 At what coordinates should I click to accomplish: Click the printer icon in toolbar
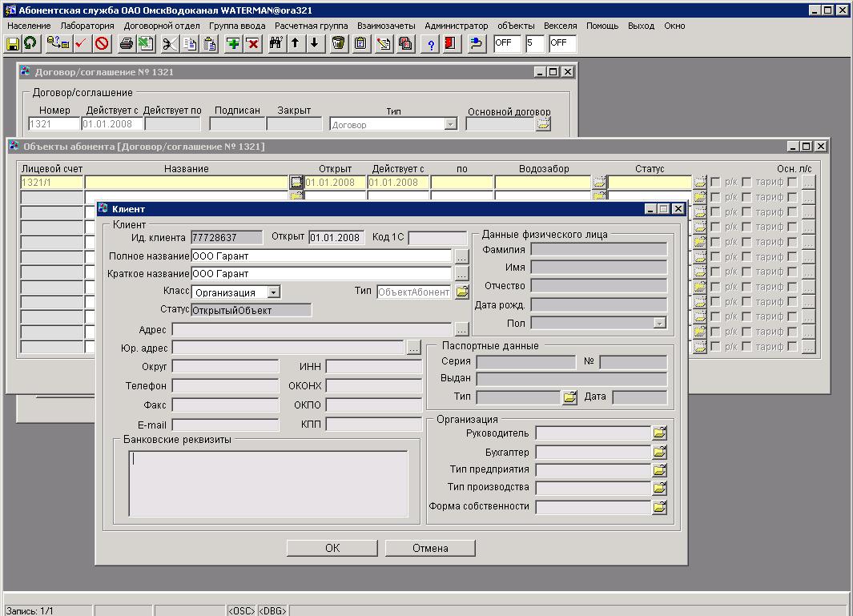(x=126, y=43)
